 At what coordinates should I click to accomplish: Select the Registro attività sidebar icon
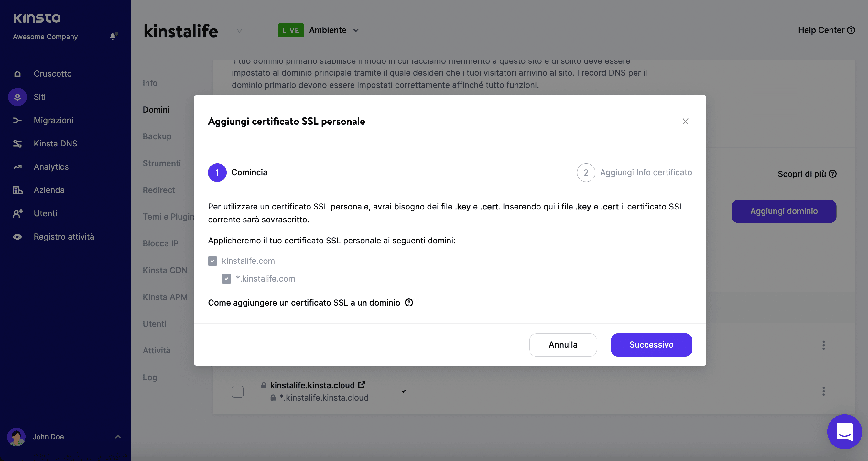(x=16, y=236)
